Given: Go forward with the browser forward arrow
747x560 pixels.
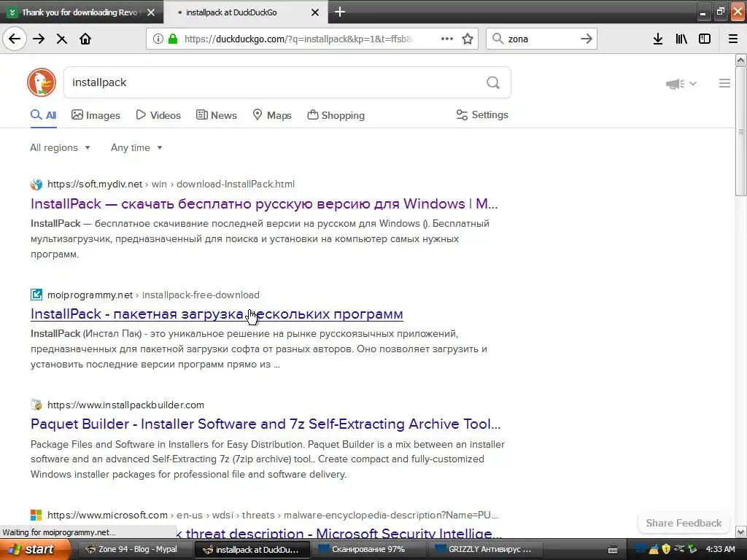Looking at the screenshot, I should coord(39,39).
